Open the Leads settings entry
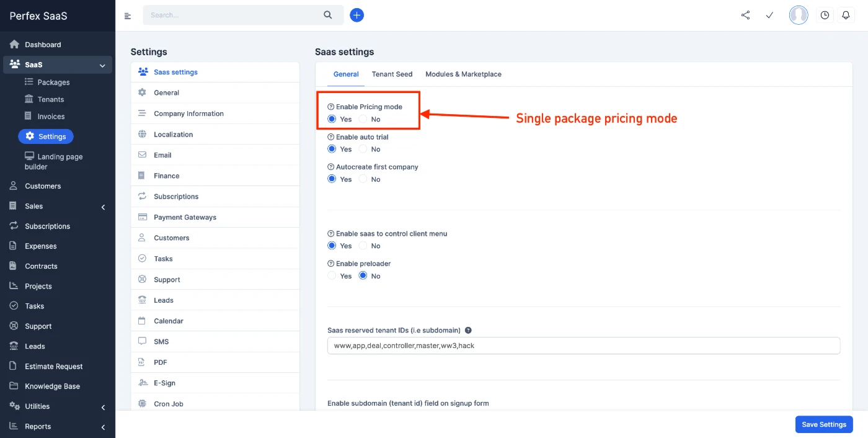 (215, 300)
